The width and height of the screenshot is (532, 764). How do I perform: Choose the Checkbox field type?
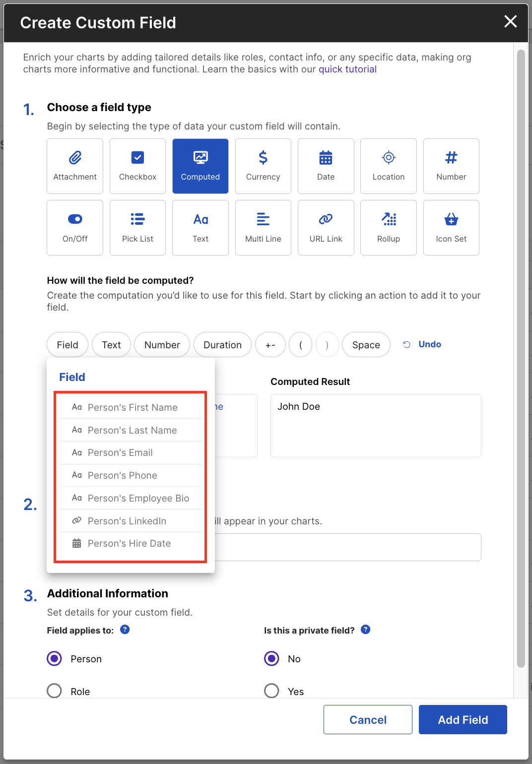(x=137, y=166)
